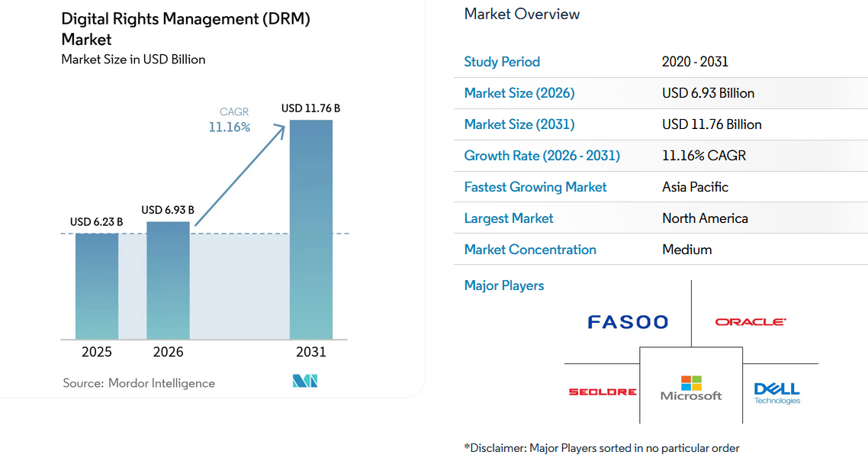Click the 'Fastest Growing Market' label

click(535, 187)
